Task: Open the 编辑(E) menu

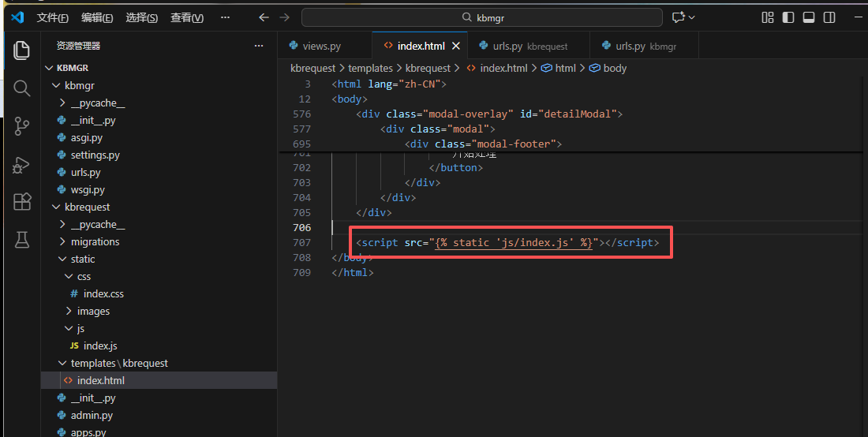Action: [x=97, y=17]
